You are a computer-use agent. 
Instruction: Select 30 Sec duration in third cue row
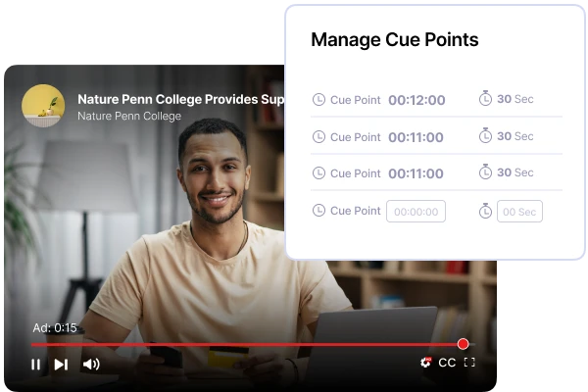click(514, 172)
